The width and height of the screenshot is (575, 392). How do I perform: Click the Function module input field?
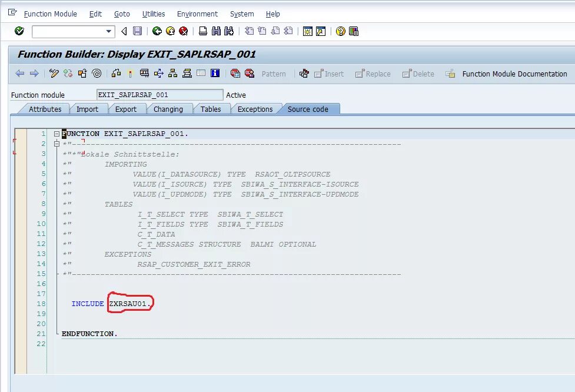click(159, 94)
